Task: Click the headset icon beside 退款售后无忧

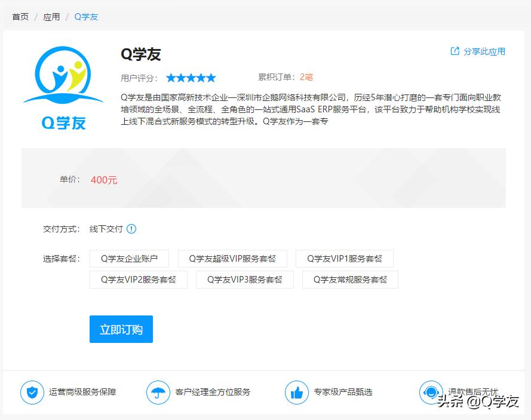Action: (431, 393)
